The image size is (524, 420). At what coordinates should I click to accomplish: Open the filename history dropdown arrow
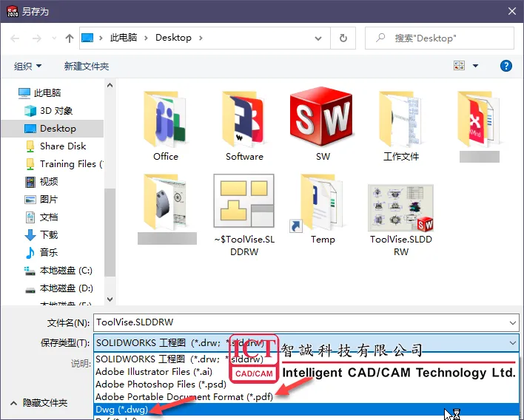513,323
